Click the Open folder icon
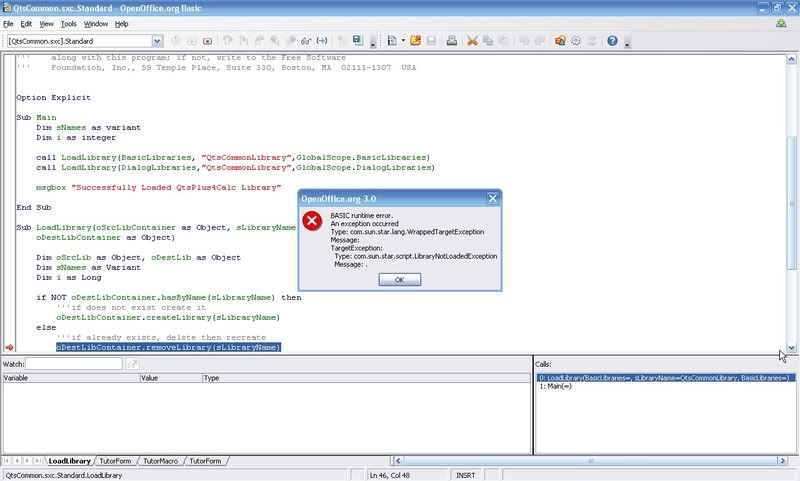 pyautogui.click(x=415, y=41)
